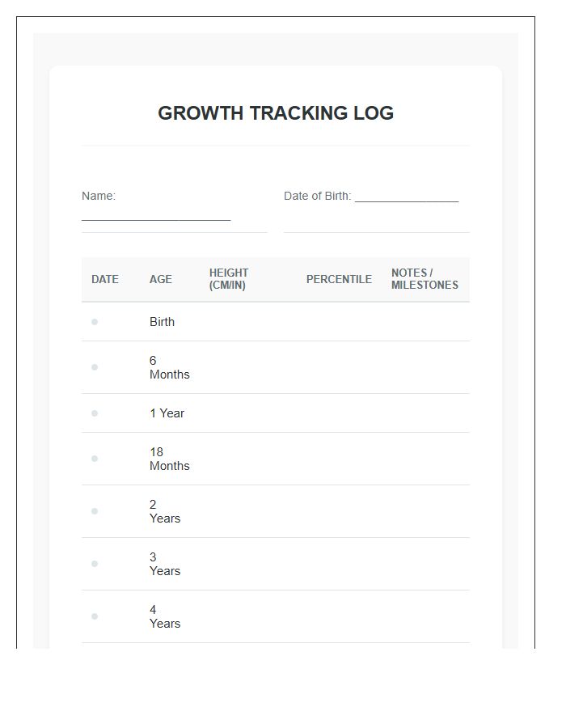Click the 6 Months age cell
Image resolution: width=566 pixels, height=728 pixels.
tap(169, 367)
